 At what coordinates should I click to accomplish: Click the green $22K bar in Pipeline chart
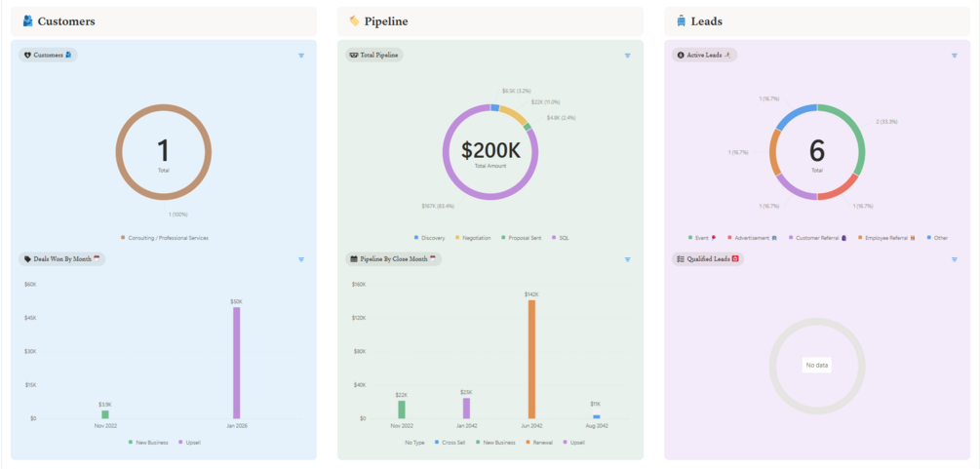pyautogui.click(x=401, y=409)
